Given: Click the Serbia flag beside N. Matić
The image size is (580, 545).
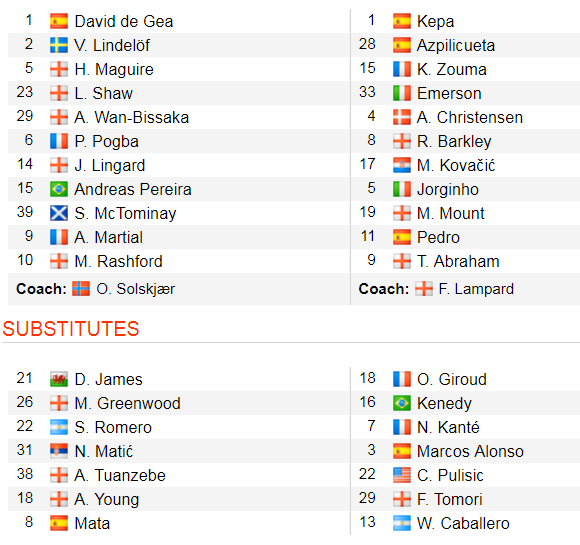Looking at the screenshot, I should click(x=59, y=451).
